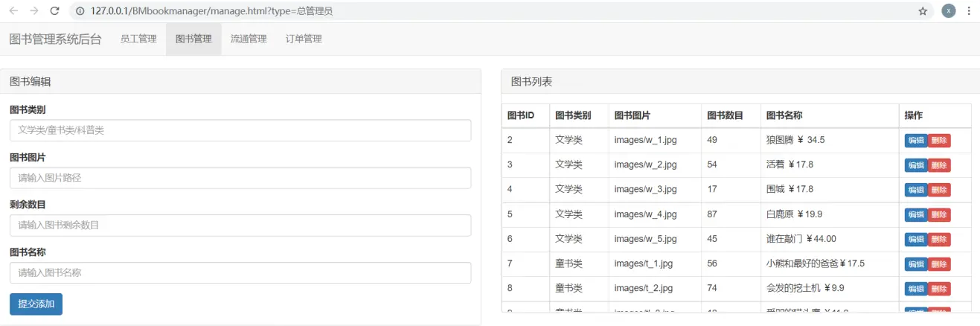Reload the page with refresh icon
The width and height of the screenshot is (980, 326).
click(54, 11)
